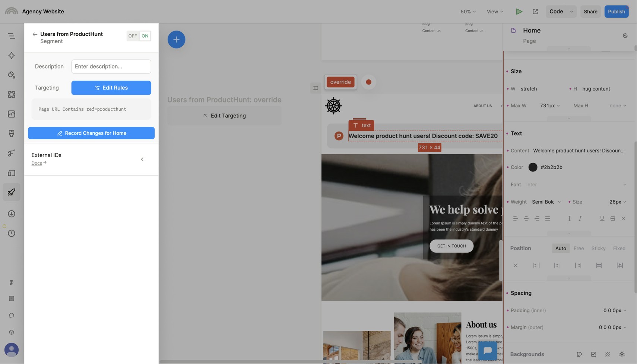Open the paint bucket theme icon
Screen dimensions: 637x364
tap(12, 75)
